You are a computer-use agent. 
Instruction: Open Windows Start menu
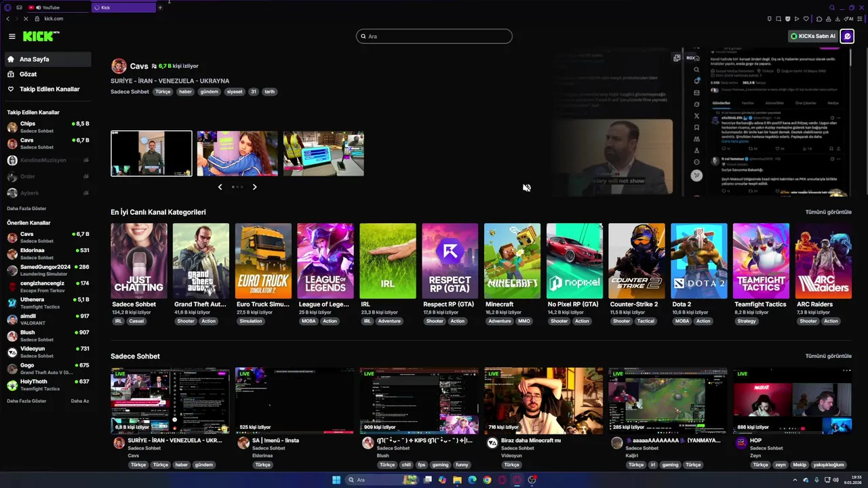[x=336, y=480]
